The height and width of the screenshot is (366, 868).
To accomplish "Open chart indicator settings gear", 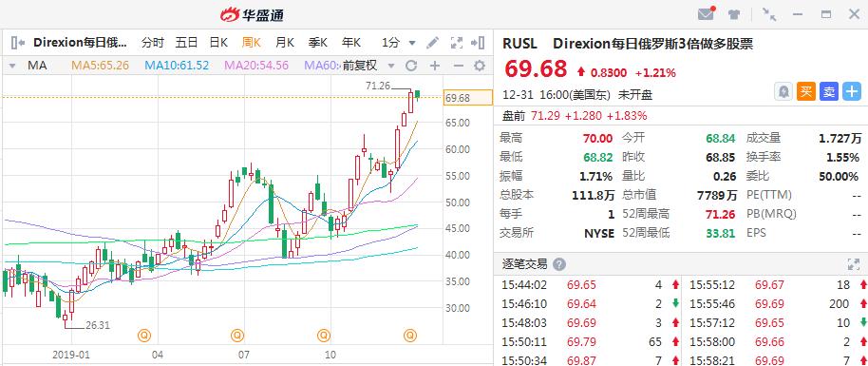I will (480, 66).
